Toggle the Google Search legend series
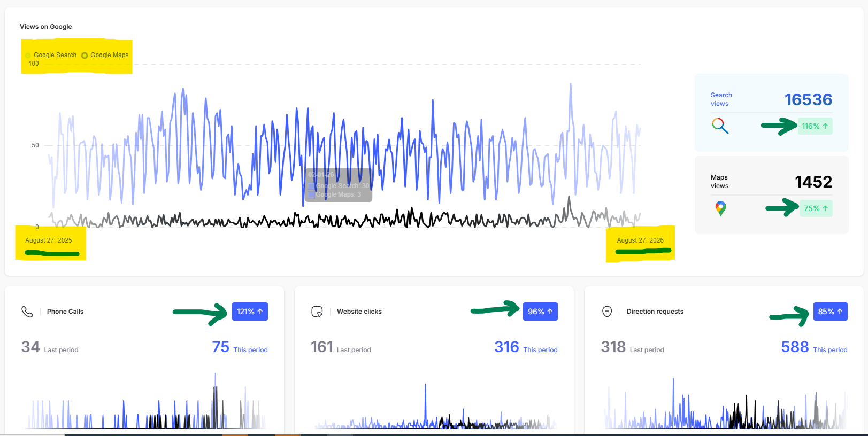Screen dimensions: 868x436 [x=51, y=55]
